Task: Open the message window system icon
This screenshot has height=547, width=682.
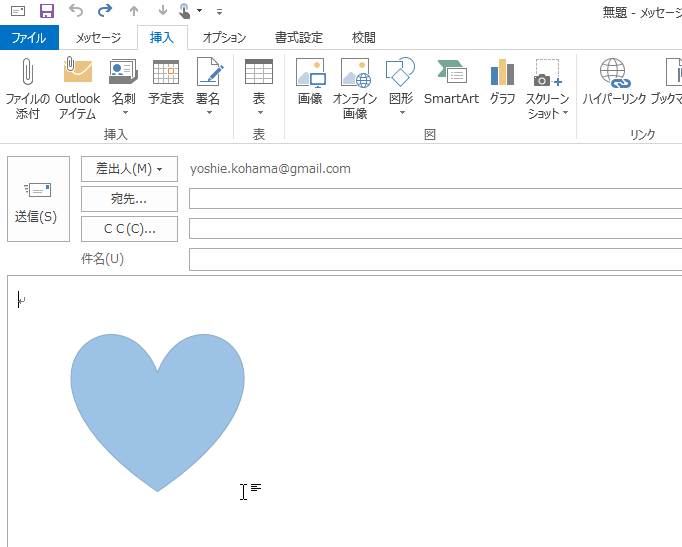Action: (18, 11)
